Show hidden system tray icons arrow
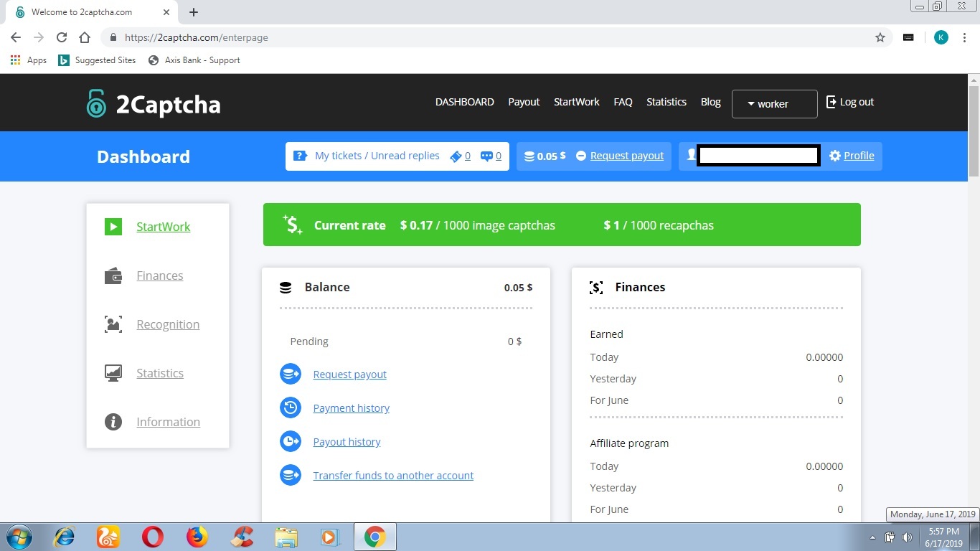The image size is (980, 551). pyautogui.click(x=873, y=537)
